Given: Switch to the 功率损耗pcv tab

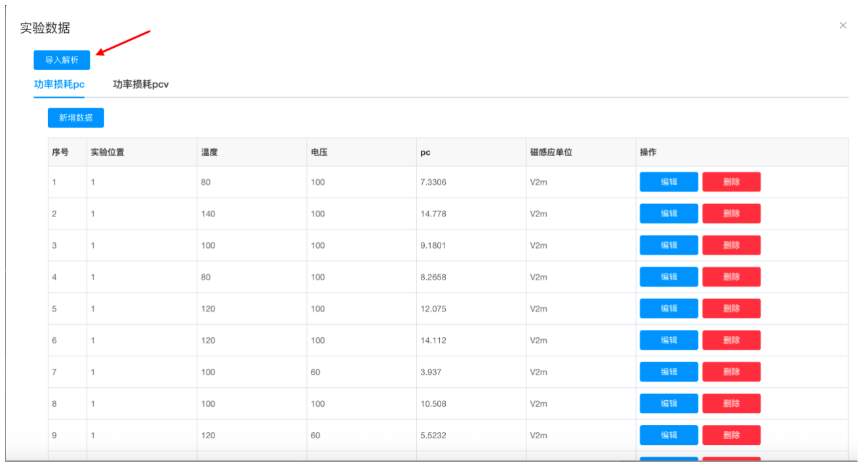Looking at the screenshot, I should click(x=141, y=85).
